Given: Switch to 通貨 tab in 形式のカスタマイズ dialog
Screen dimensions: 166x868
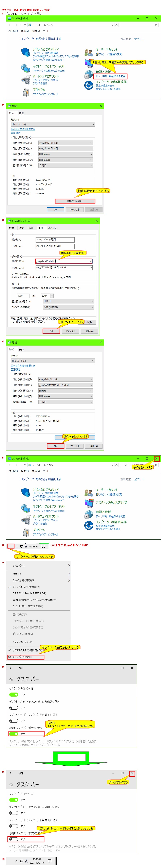Looking at the screenshot, I should click(21, 228).
